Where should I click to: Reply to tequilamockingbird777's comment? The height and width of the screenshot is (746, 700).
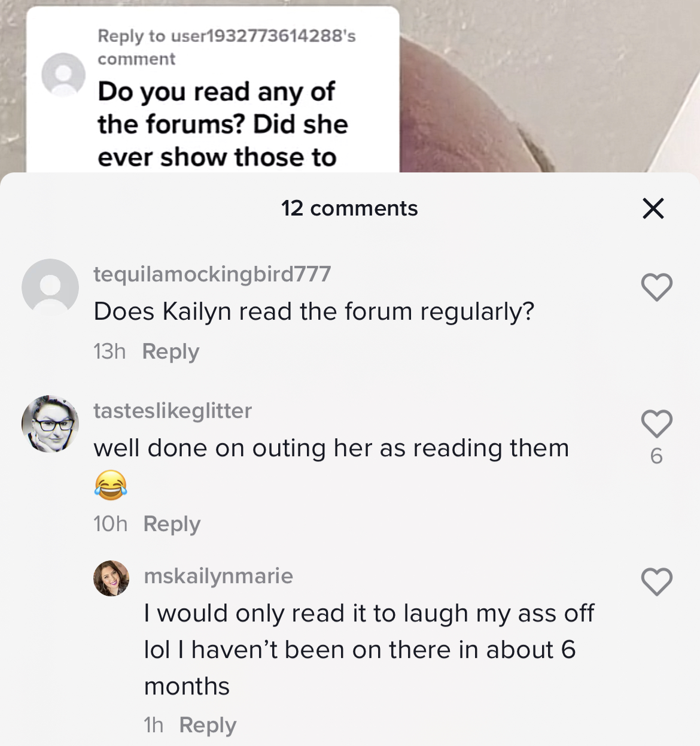click(171, 351)
